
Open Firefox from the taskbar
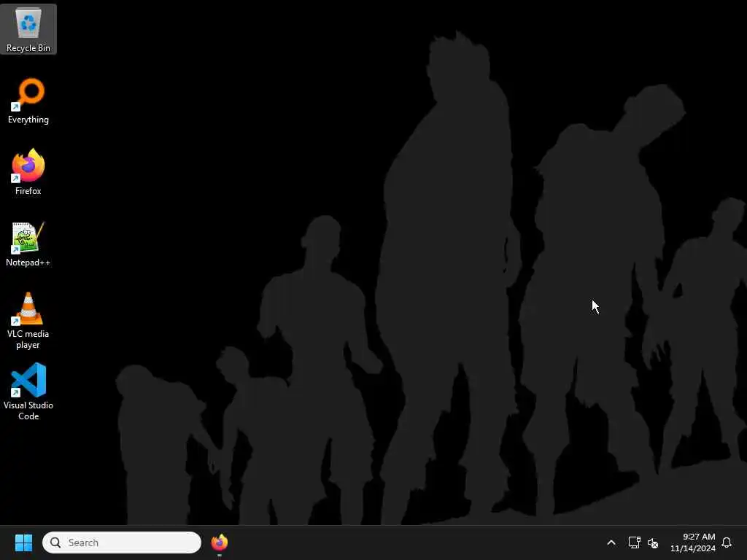220,542
